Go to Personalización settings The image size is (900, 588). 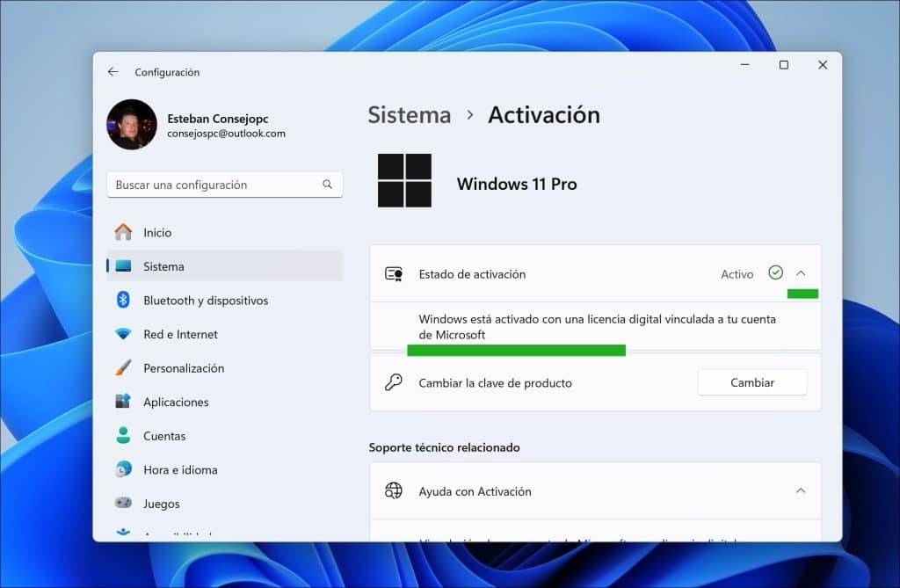click(x=225, y=367)
